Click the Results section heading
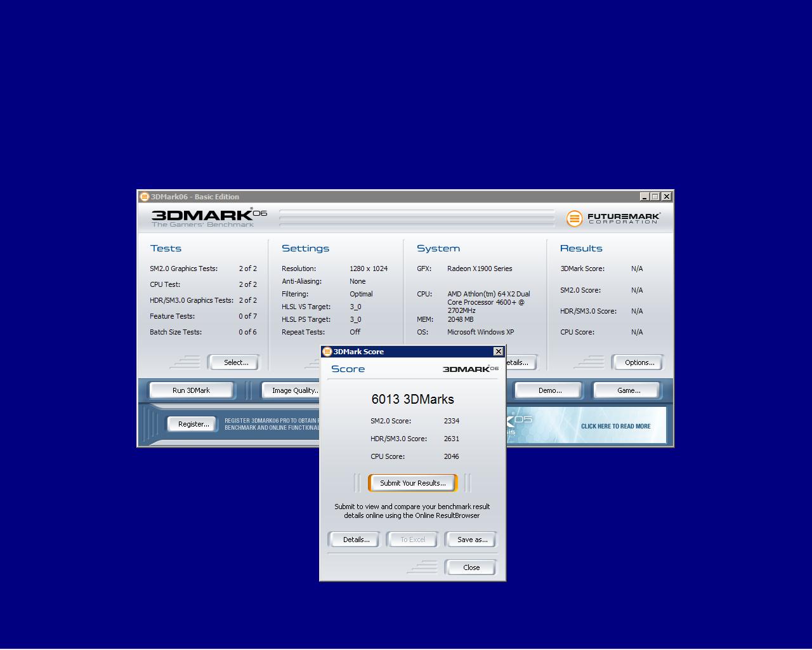The width and height of the screenshot is (812, 650). click(581, 248)
